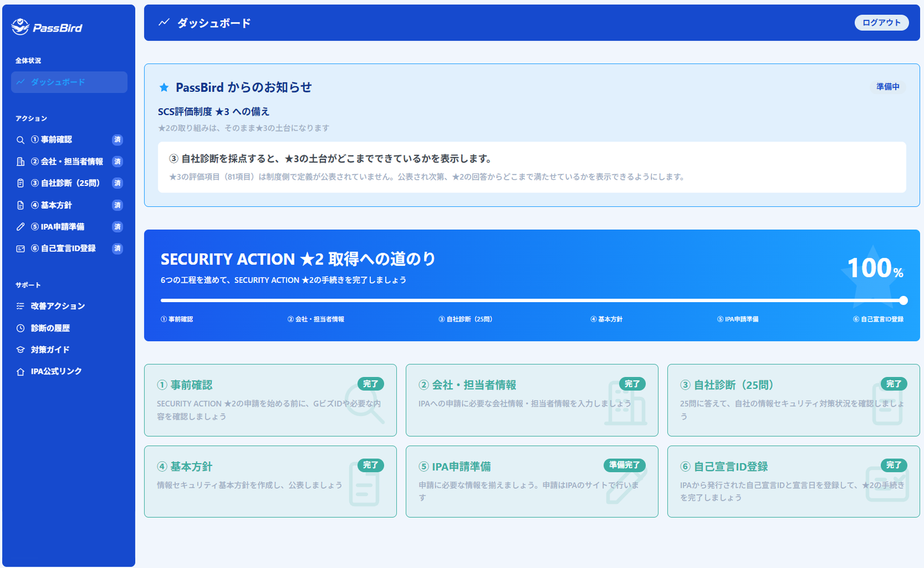Open the ダッシュボード sidebar item

(69, 82)
